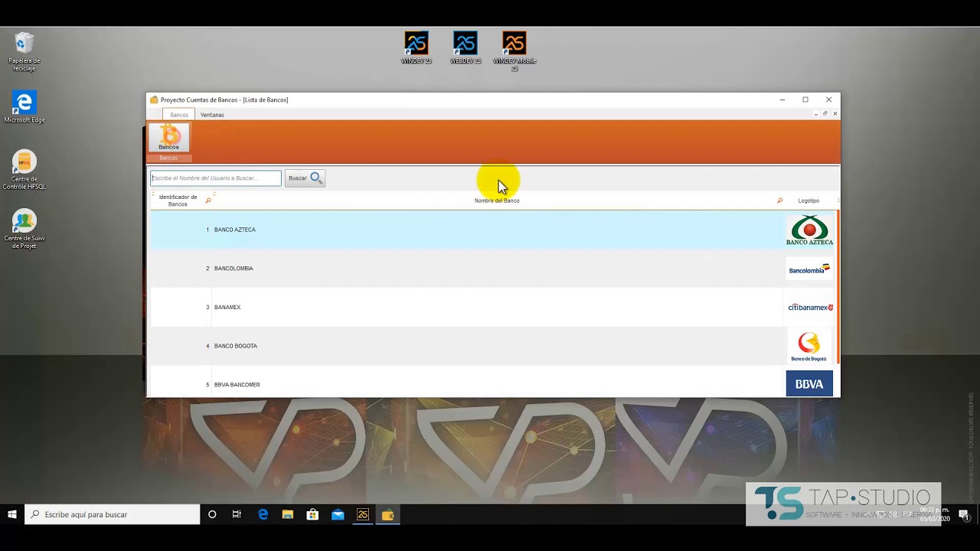The height and width of the screenshot is (551, 980).
Task: Click the Logotipo column header
Action: 808,201
